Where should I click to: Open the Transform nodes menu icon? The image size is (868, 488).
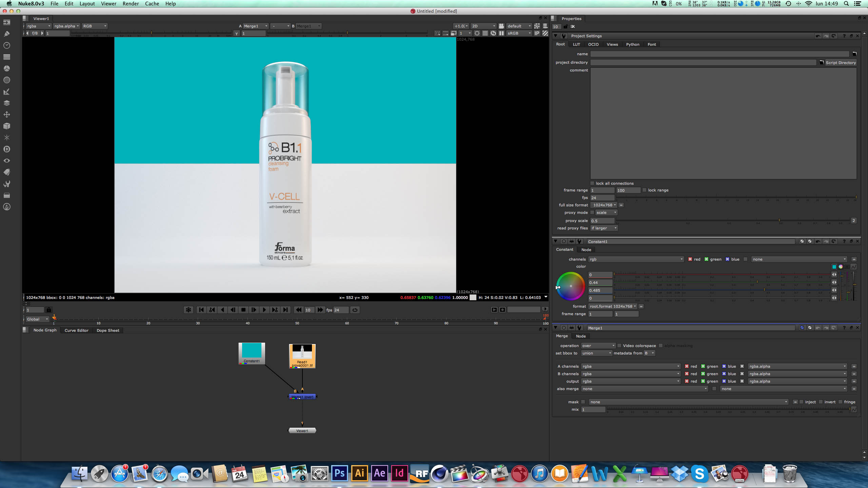tap(7, 115)
